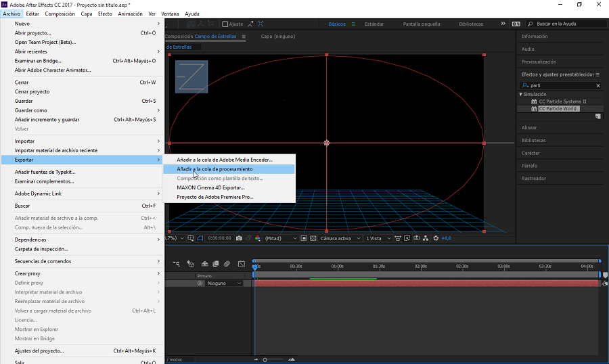
Task: Open the 1 Vista layout dropdown
Action: pos(378,238)
